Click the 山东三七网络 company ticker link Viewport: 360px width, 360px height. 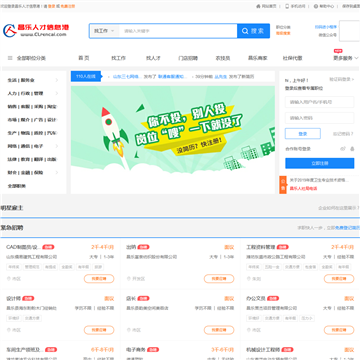click(127, 77)
